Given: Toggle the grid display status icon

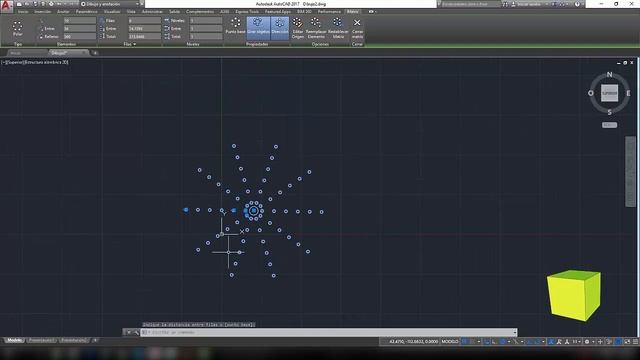Looking at the screenshot, I should [464, 342].
